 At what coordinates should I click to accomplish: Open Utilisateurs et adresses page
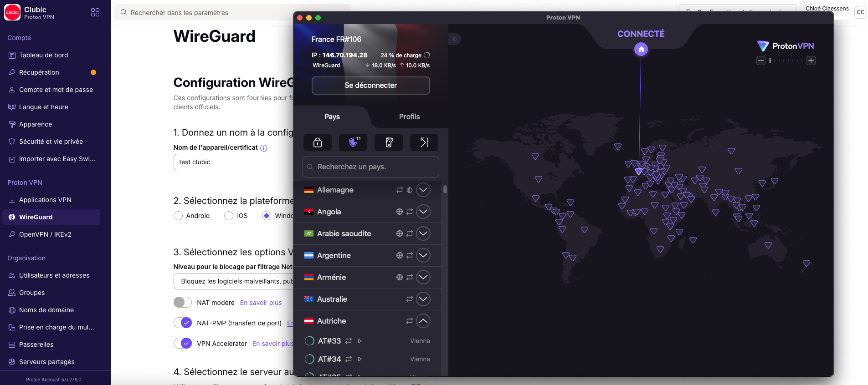tap(51, 275)
